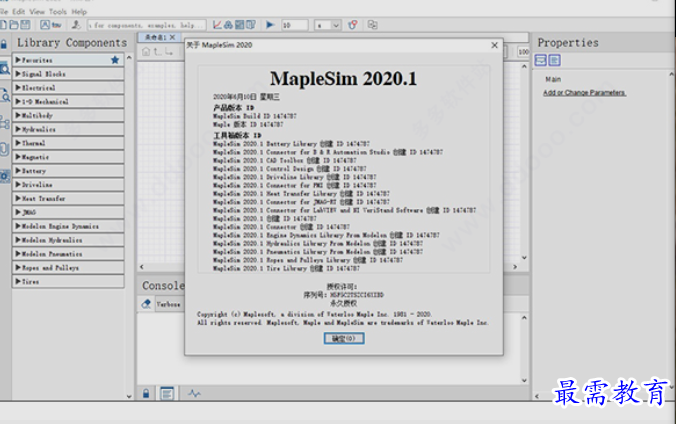The image size is (676, 424).
Task: Click the 确定 (OK) button in dialog
Action: click(341, 338)
